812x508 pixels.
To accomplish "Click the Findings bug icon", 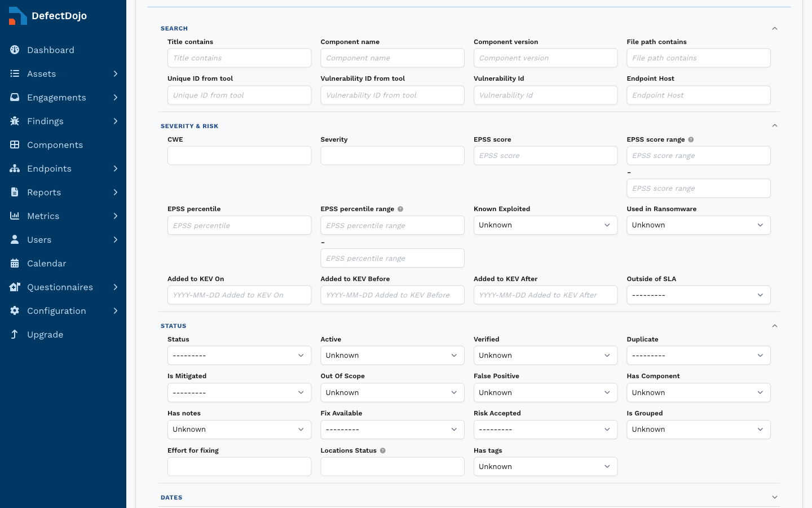I will [x=15, y=121].
